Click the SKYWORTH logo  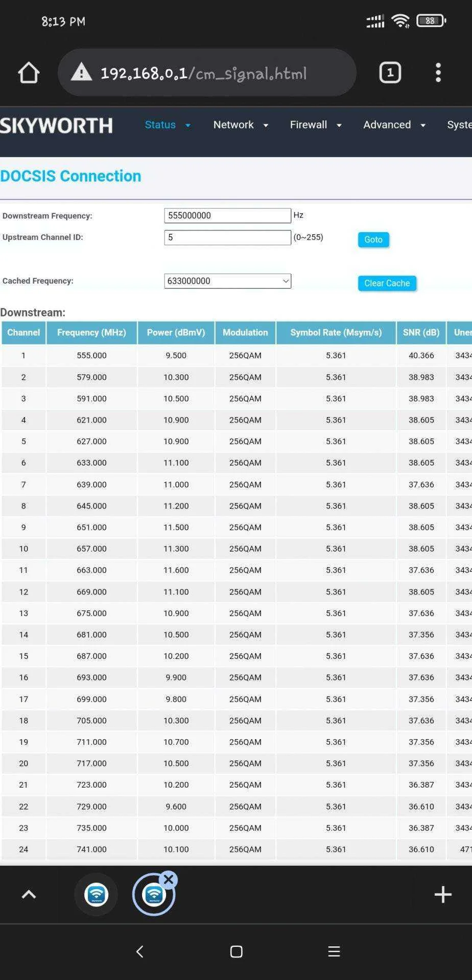pyautogui.click(x=56, y=126)
